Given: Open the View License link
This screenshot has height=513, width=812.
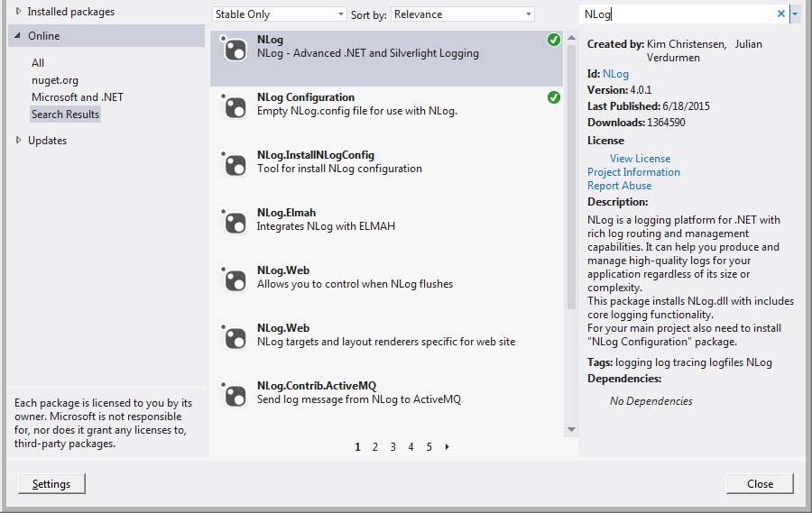Looking at the screenshot, I should (x=640, y=159).
